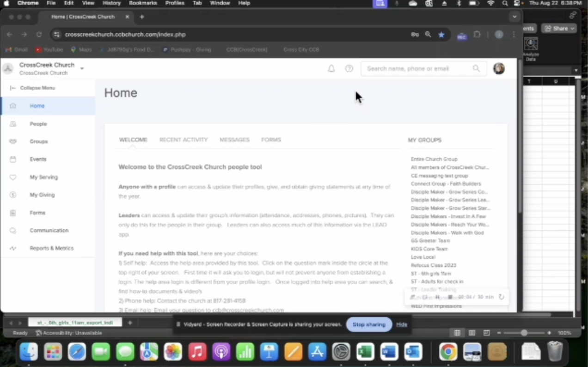Switch Excel to Page Layout view
The width and height of the screenshot is (588, 367).
[x=472, y=333]
